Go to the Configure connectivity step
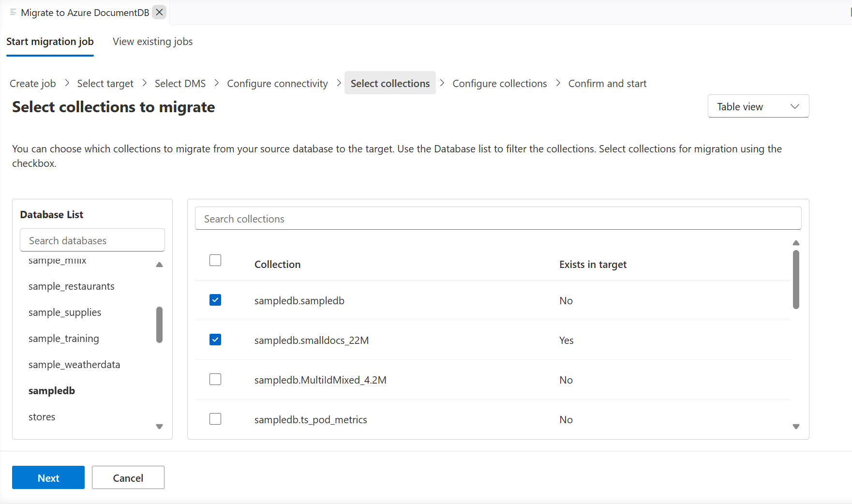This screenshot has width=852, height=504. point(277,84)
